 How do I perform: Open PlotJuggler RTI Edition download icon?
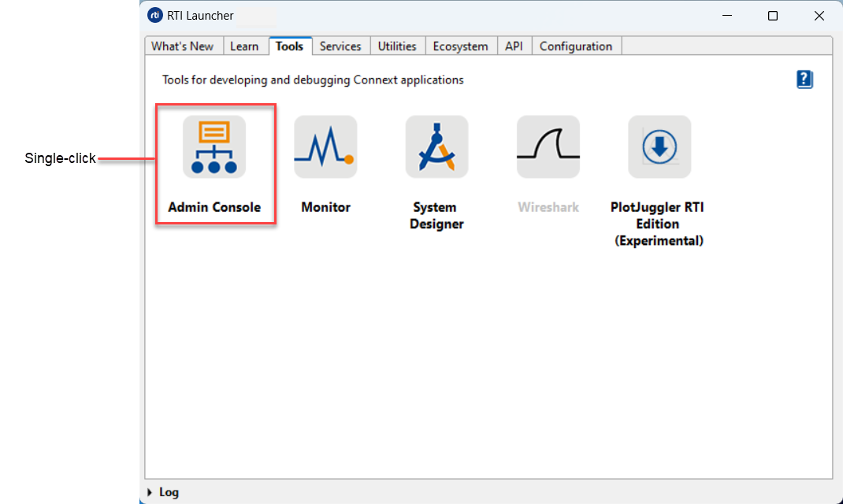tap(659, 146)
